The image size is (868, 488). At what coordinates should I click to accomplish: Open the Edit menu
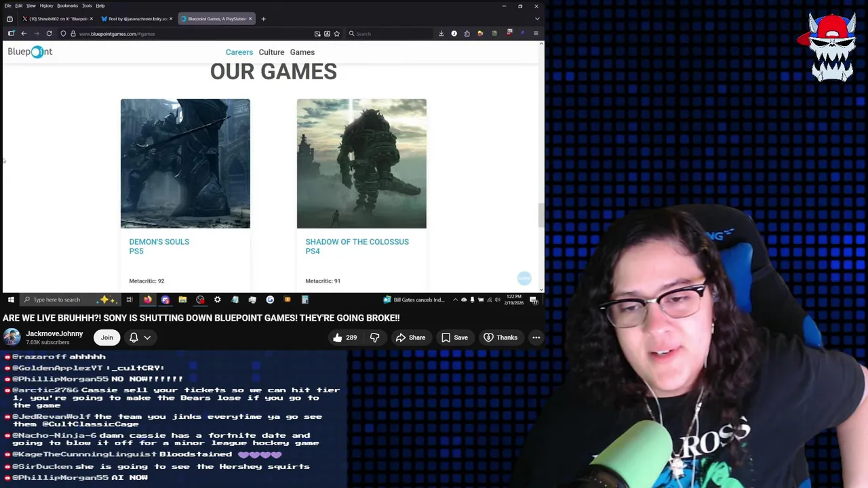coord(18,5)
